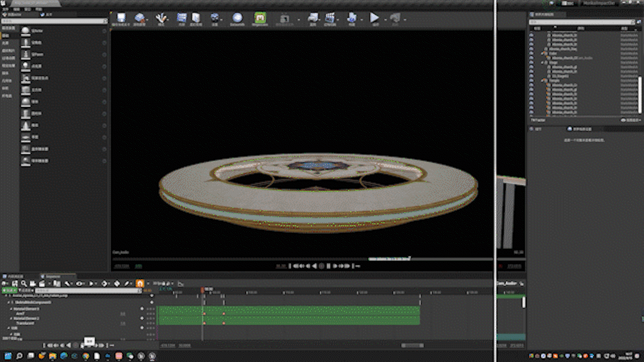Viewport: 644px width, 362px height.
Task: Click the Build lighting toolbar icon
Action: click(x=352, y=19)
